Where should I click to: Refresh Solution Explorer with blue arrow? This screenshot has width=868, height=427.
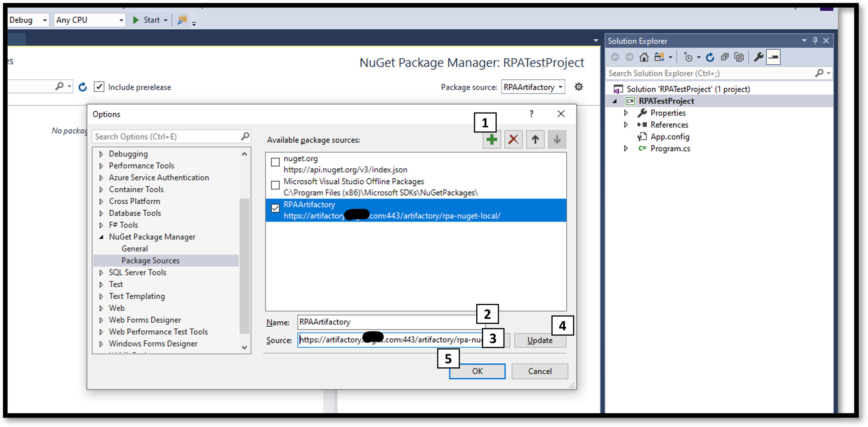point(710,57)
